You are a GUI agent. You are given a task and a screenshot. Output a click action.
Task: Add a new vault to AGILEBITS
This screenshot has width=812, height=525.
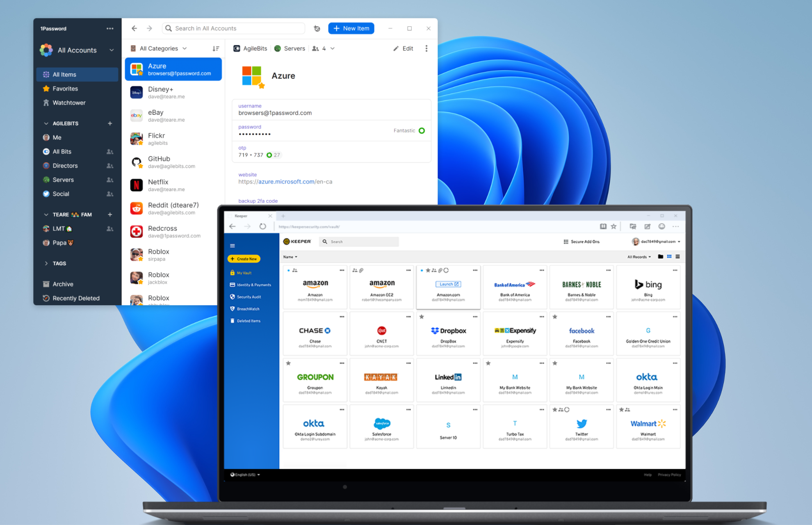[110, 123]
